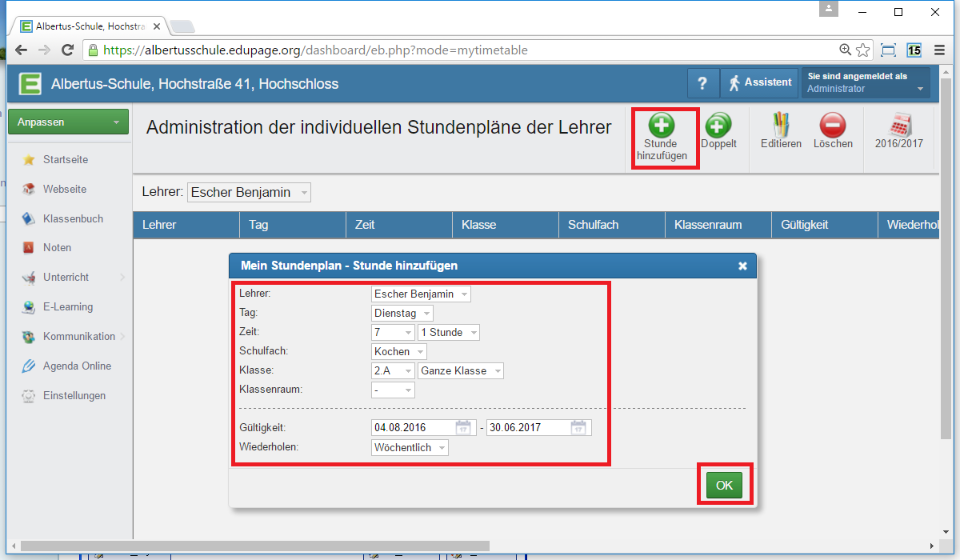Open the Anpassen green menu button
The image size is (960, 560).
69,122
